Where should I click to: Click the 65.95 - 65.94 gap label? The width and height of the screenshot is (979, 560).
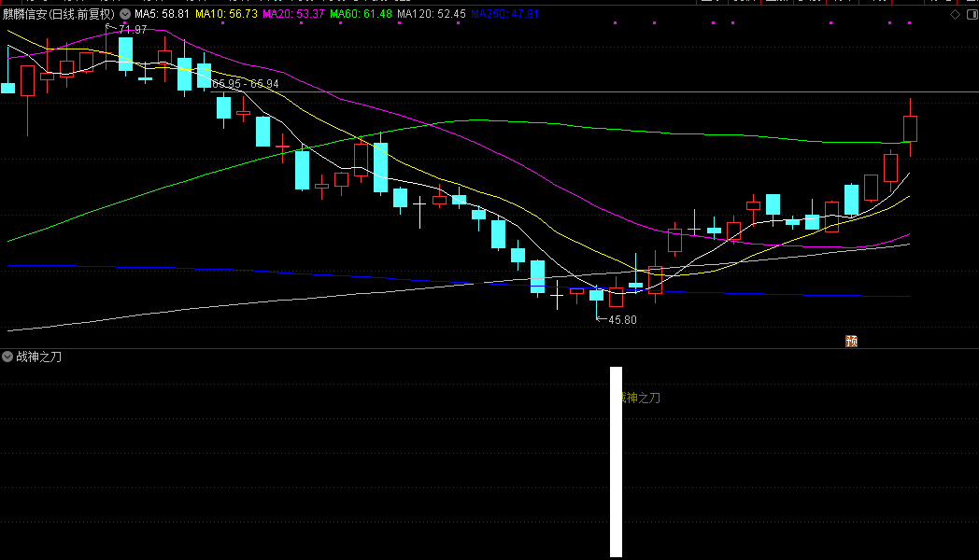[246, 84]
